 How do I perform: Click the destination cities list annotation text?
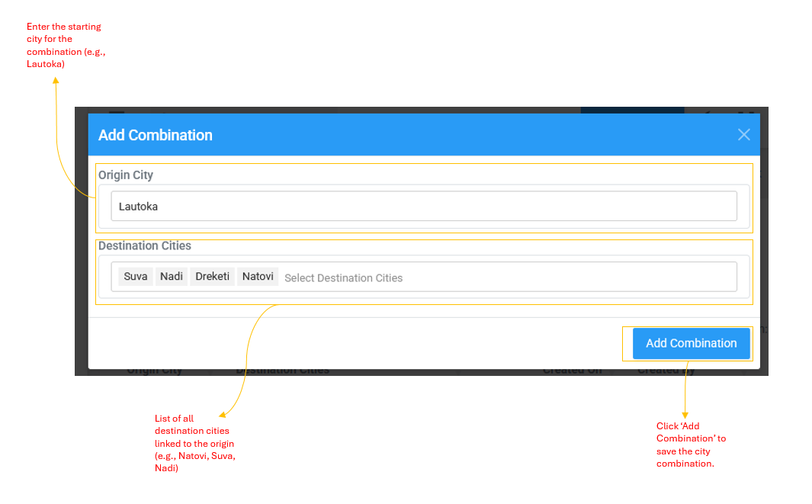pyautogui.click(x=194, y=443)
